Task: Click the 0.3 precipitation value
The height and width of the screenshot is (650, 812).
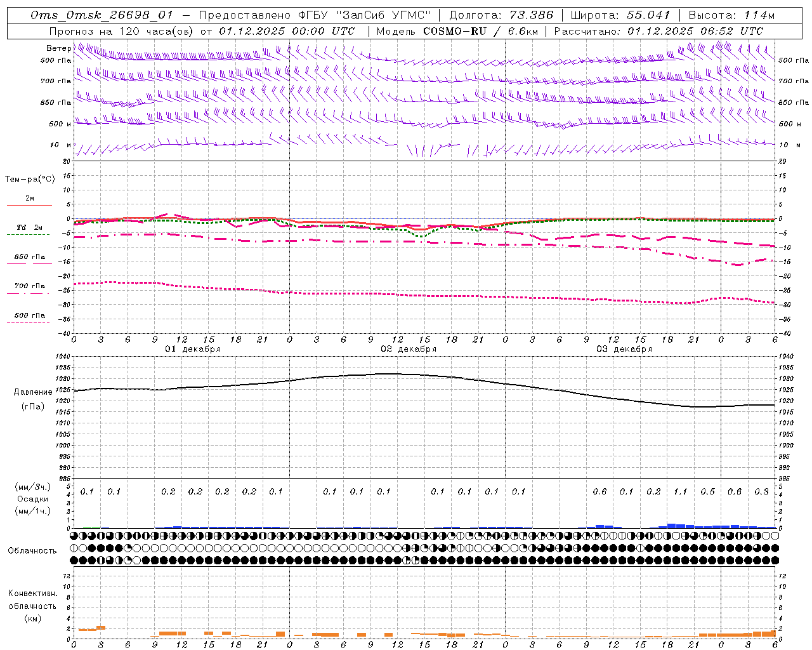Action: (x=761, y=491)
